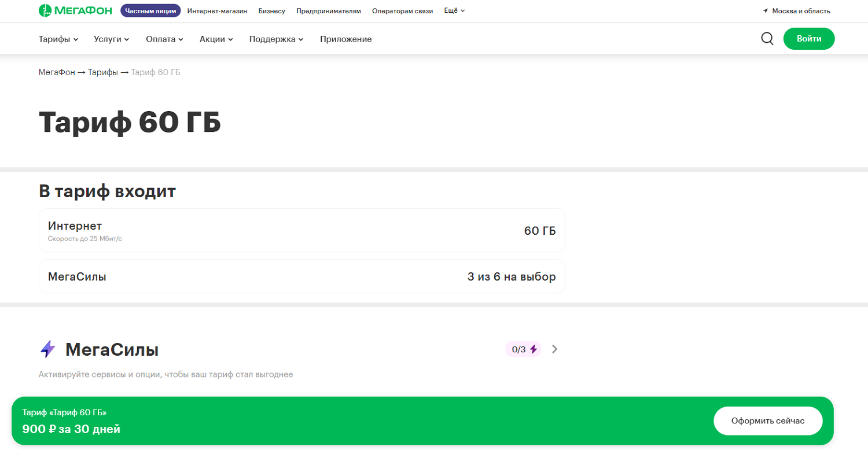This screenshot has height=454, width=868.
Task: Expand МегаСилы with right chevron arrow
Action: 555,349
